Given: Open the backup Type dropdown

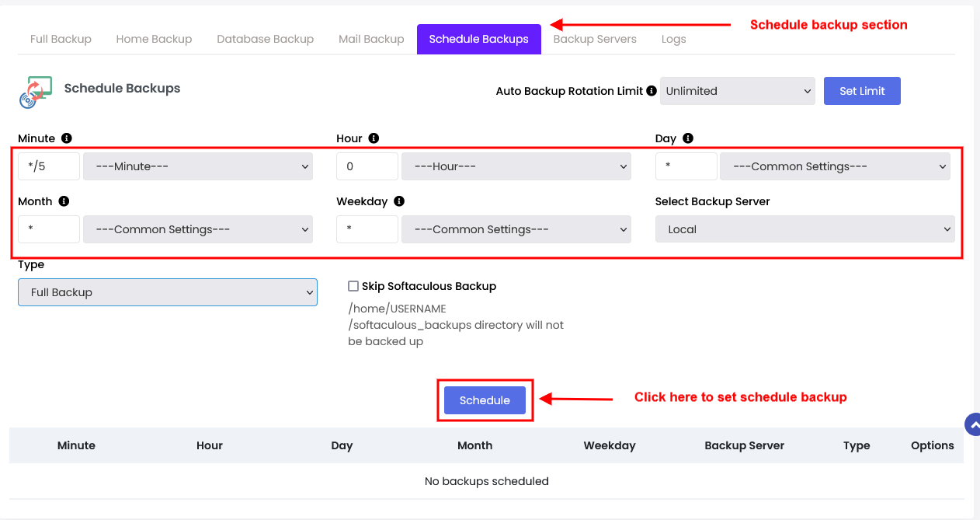Looking at the screenshot, I should pos(167,292).
